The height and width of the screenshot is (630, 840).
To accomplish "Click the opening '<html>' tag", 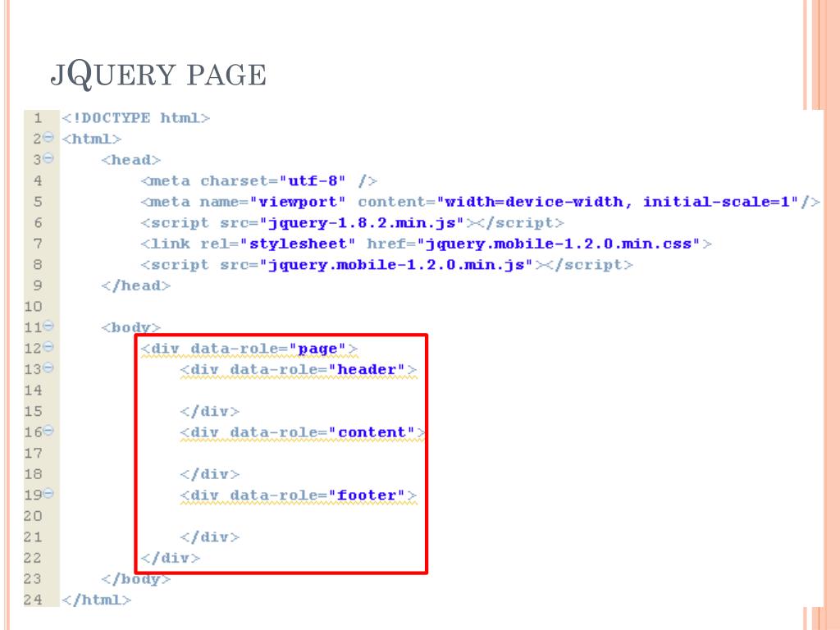I will coord(92,139).
